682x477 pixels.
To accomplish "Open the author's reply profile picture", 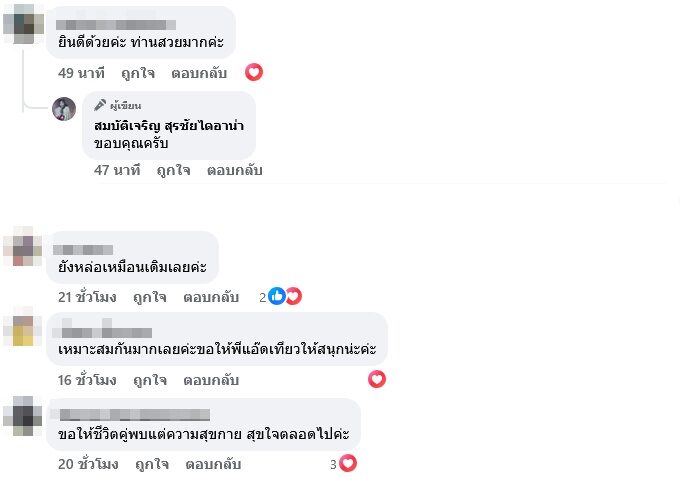I will (65, 110).
